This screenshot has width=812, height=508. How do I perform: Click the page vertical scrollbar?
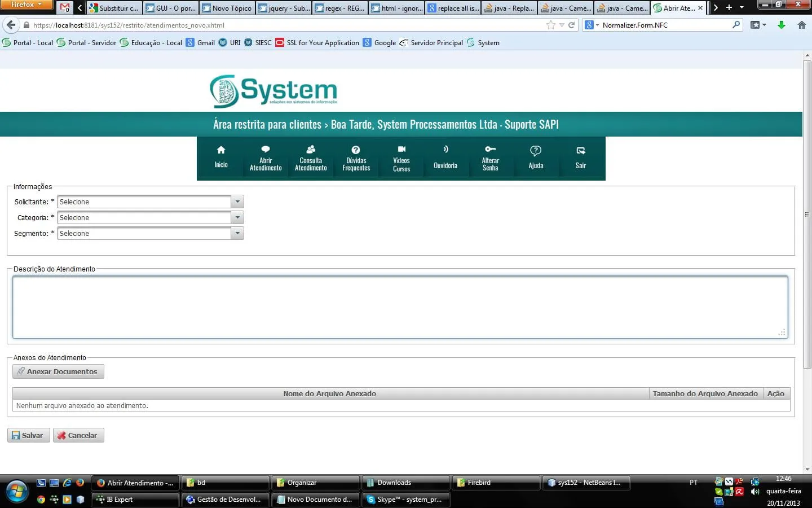coord(807,214)
